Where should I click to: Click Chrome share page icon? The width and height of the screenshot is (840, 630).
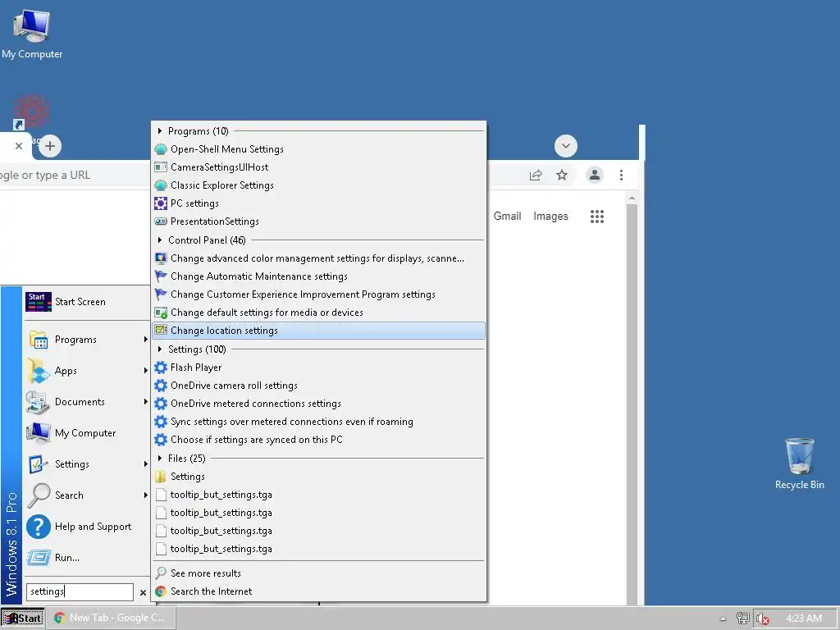tap(536, 176)
